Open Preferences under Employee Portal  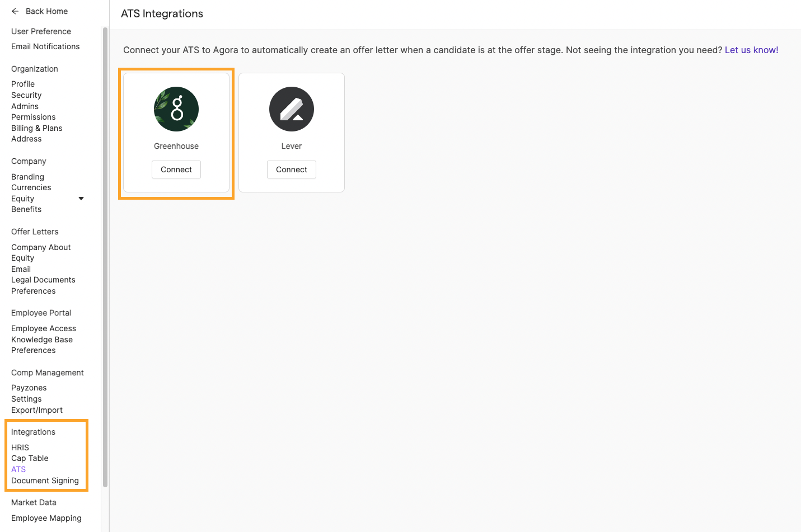(x=33, y=350)
